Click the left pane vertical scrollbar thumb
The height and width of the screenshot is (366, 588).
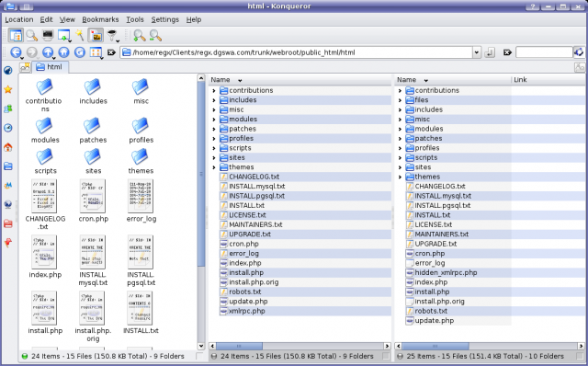201,175
